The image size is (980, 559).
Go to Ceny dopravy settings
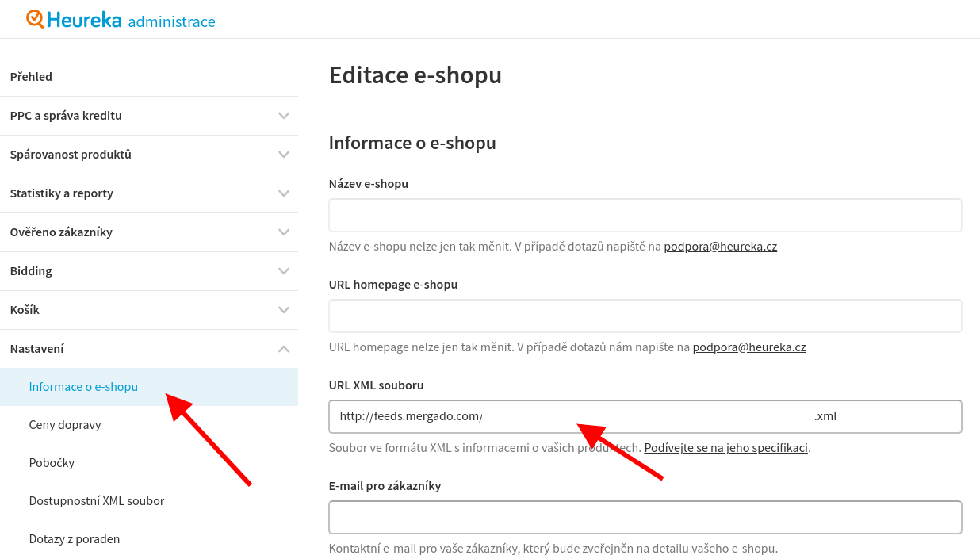pyautogui.click(x=65, y=425)
